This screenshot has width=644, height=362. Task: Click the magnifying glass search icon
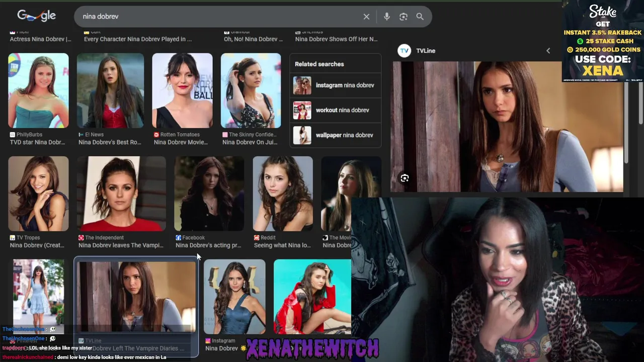(420, 17)
